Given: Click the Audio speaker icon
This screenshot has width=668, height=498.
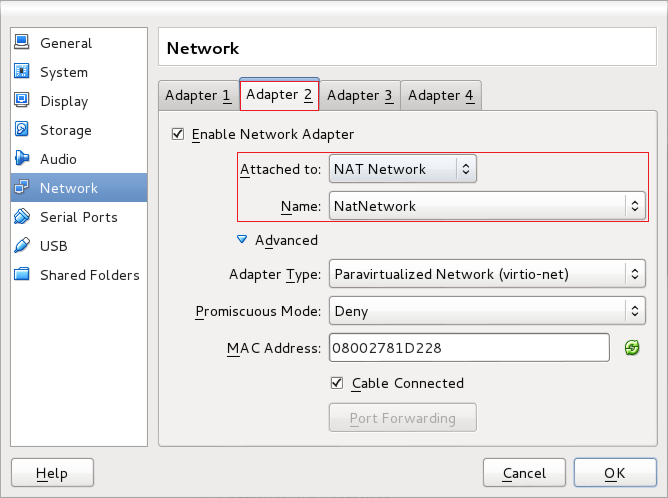Looking at the screenshot, I should pos(21,158).
